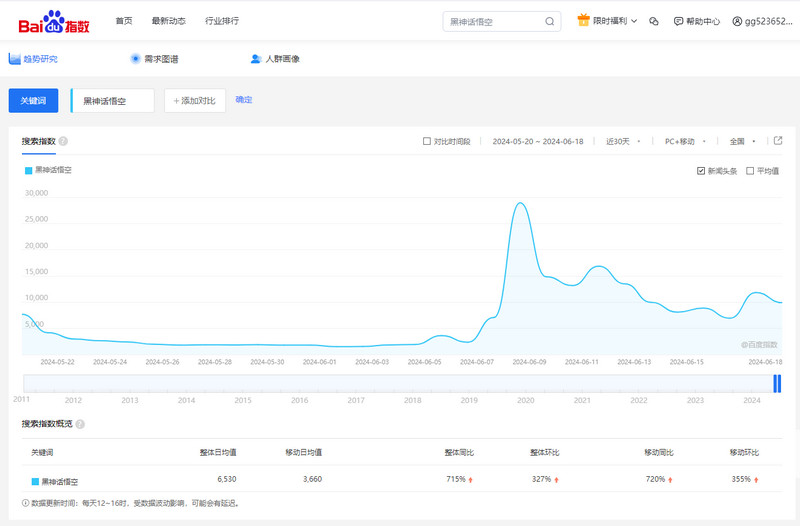
Task: Open the Baidu Index logo home
Action: pos(54,21)
